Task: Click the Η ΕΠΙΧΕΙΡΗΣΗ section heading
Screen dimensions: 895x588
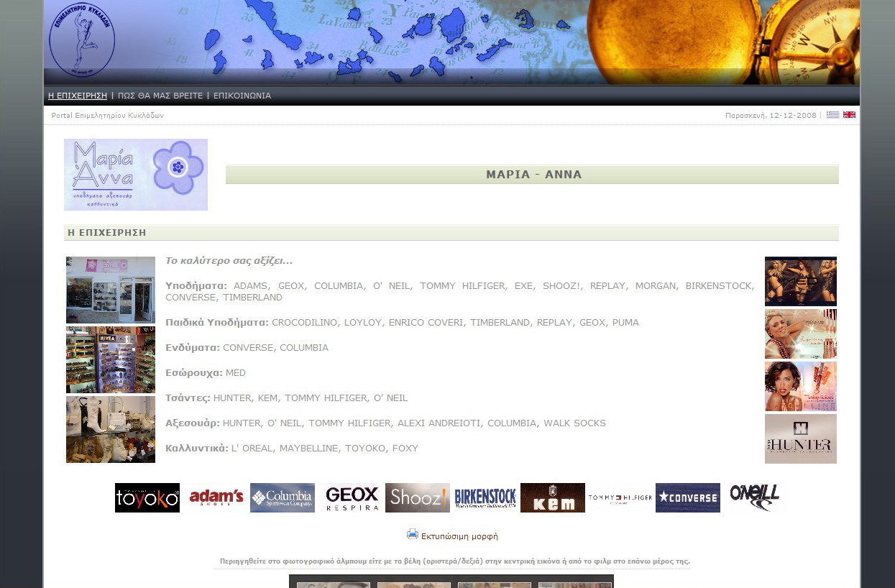Action: [107, 233]
